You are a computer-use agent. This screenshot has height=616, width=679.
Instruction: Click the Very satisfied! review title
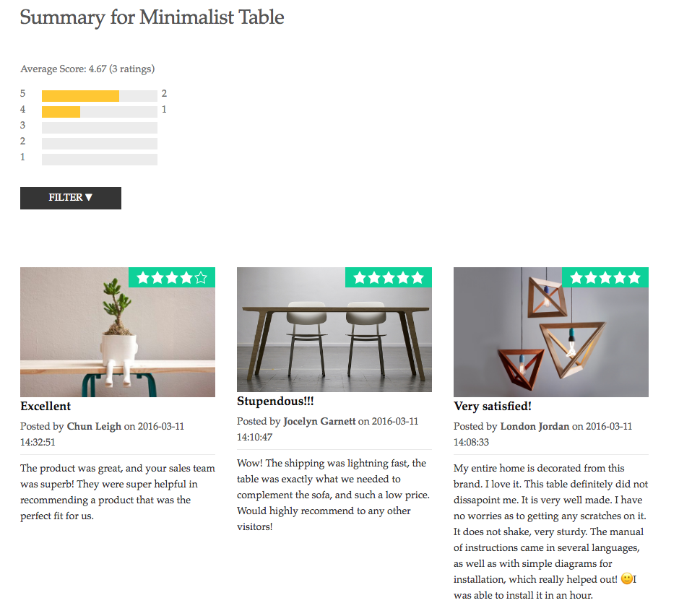click(x=493, y=407)
